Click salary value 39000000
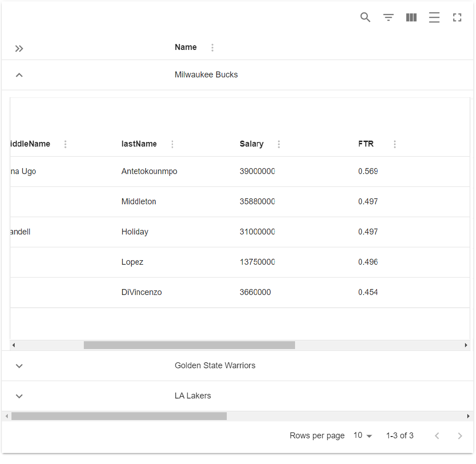The width and height of the screenshot is (476, 464). pyautogui.click(x=257, y=171)
